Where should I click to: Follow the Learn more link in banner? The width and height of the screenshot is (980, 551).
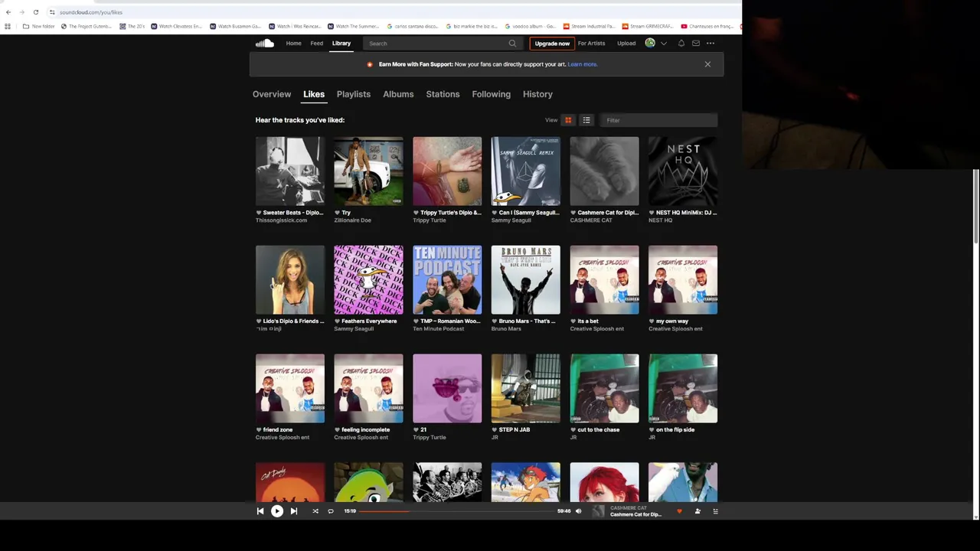point(582,64)
